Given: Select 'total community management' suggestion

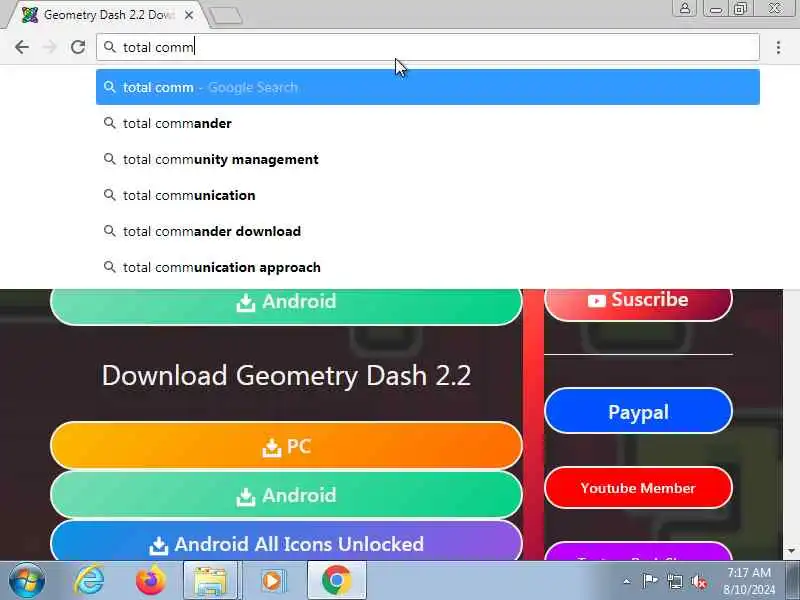Looking at the screenshot, I should [x=428, y=159].
